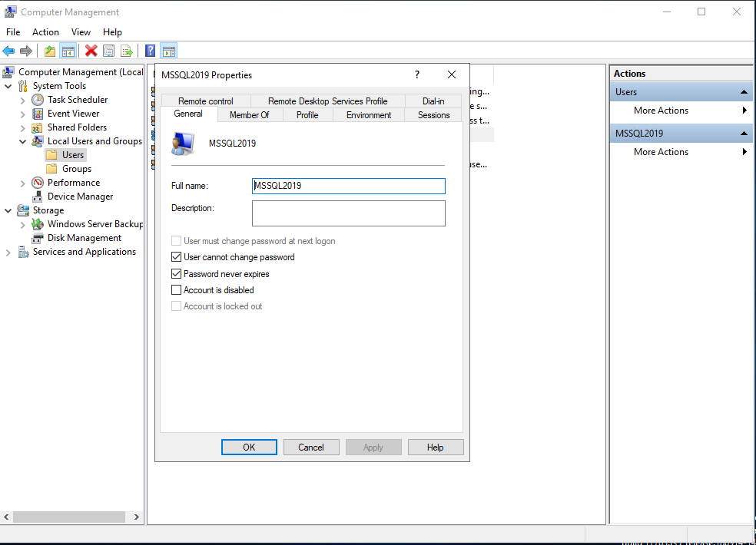Click the Computer Management root icon
Viewport: 756px width, 545px height.
[8, 72]
